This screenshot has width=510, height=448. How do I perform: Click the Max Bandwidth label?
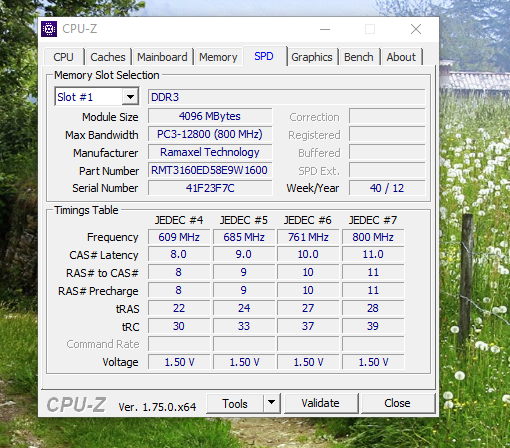click(102, 135)
